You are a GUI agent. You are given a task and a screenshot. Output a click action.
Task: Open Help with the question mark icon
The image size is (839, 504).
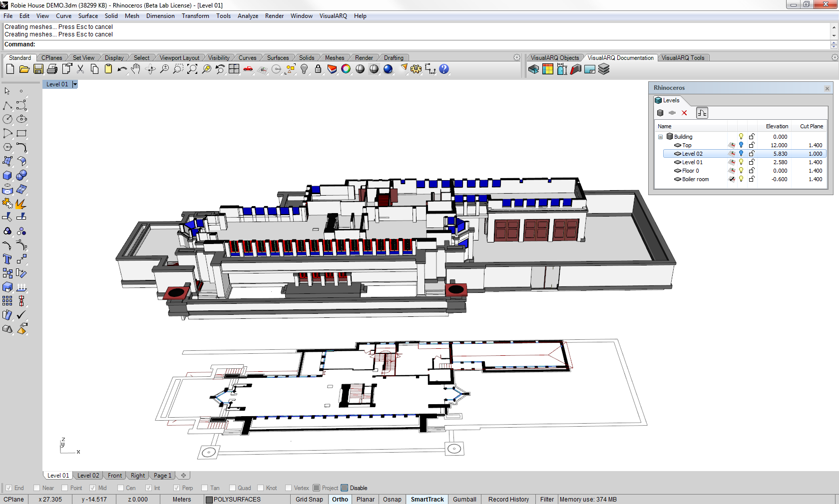(444, 69)
